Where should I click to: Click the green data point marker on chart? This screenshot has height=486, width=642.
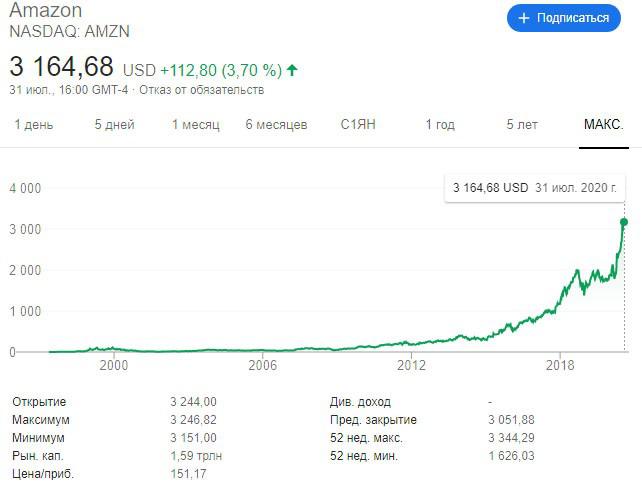pos(624,222)
